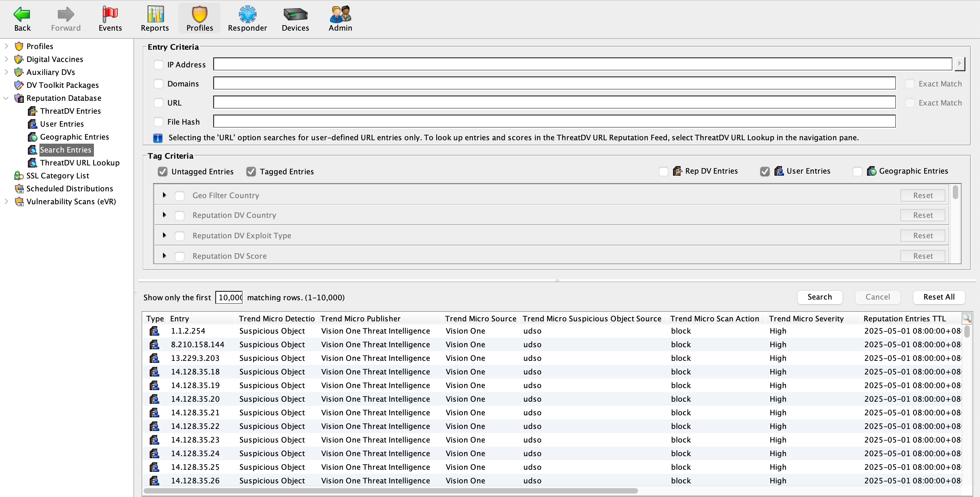Click the table search magnifier icon
The image size is (980, 497).
(x=966, y=318)
